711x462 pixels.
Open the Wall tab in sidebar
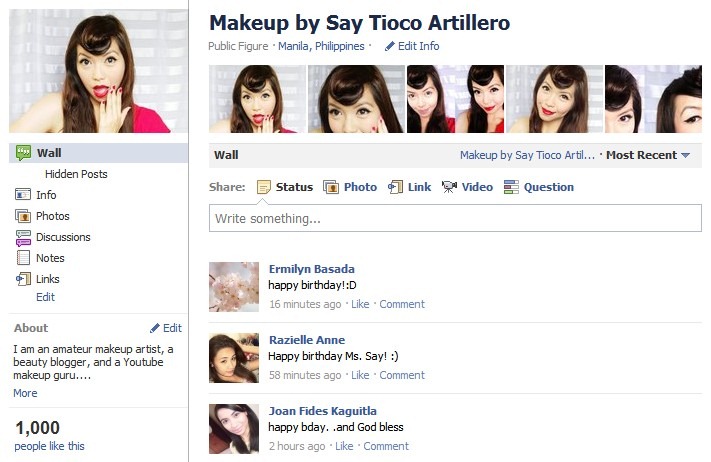[x=98, y=153]
